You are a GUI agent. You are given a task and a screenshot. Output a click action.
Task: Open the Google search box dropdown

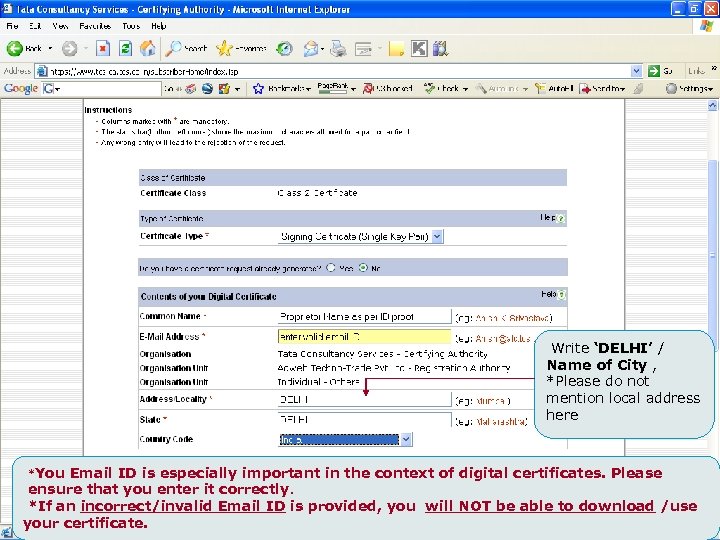(x=57, y=89)
